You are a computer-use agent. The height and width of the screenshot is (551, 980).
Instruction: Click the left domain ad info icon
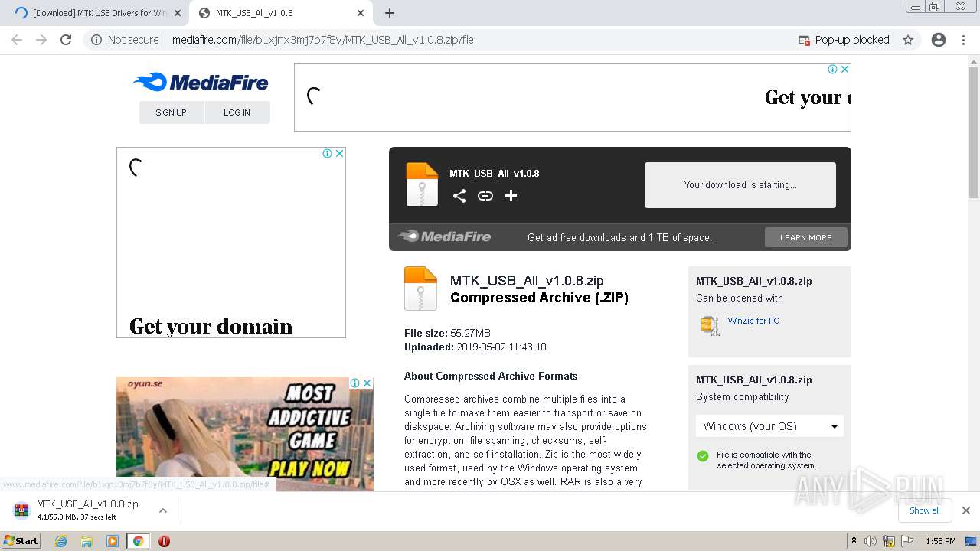click(327, 153)
